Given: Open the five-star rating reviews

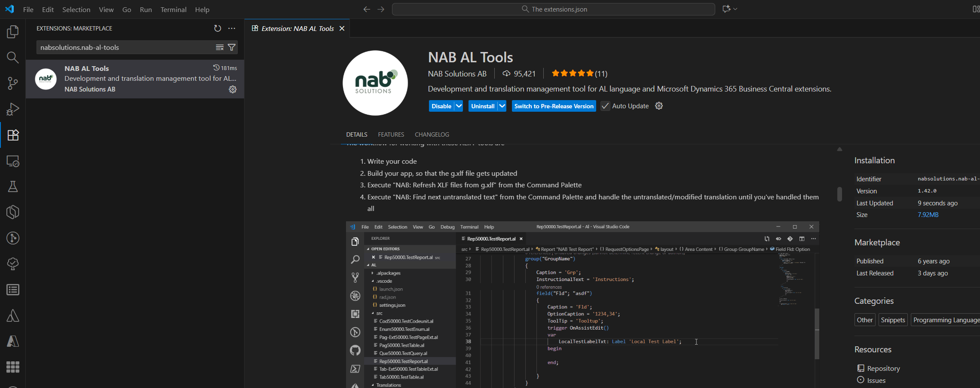Looking at the screenshot, I should tap(579, 73).
